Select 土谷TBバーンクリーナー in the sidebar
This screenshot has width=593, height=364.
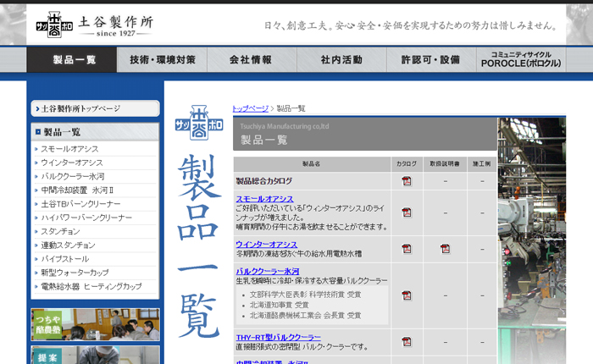[80, 204]
